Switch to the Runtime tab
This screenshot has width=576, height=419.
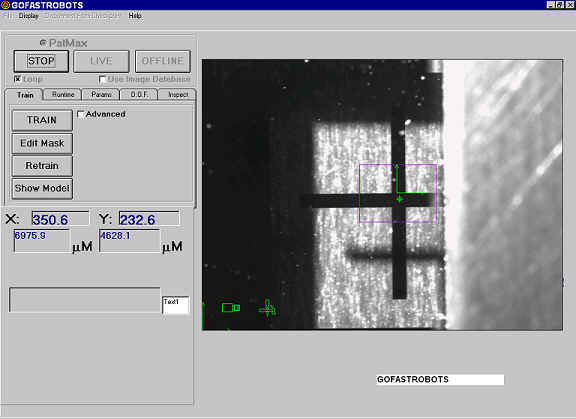tap(63, 95)
